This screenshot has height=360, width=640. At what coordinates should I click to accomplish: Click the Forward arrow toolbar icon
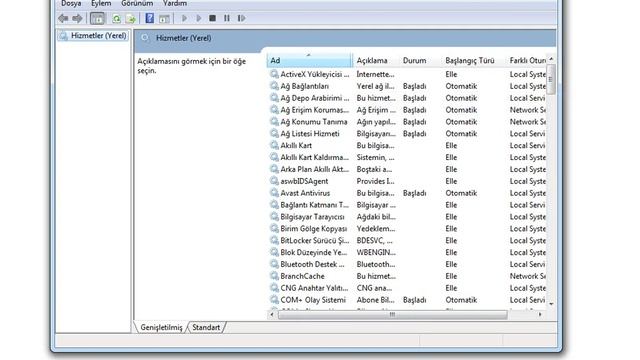pyautogui.click(x=77, y=18)
